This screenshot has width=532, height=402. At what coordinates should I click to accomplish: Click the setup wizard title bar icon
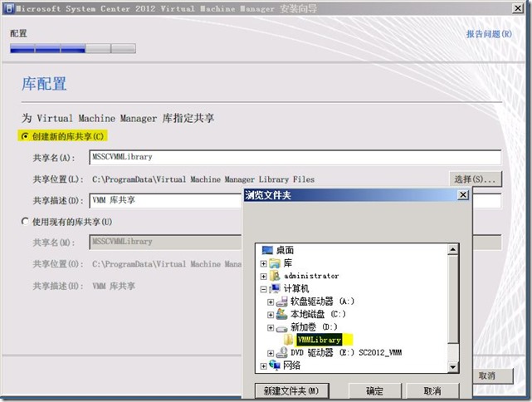tap(9, 8)
